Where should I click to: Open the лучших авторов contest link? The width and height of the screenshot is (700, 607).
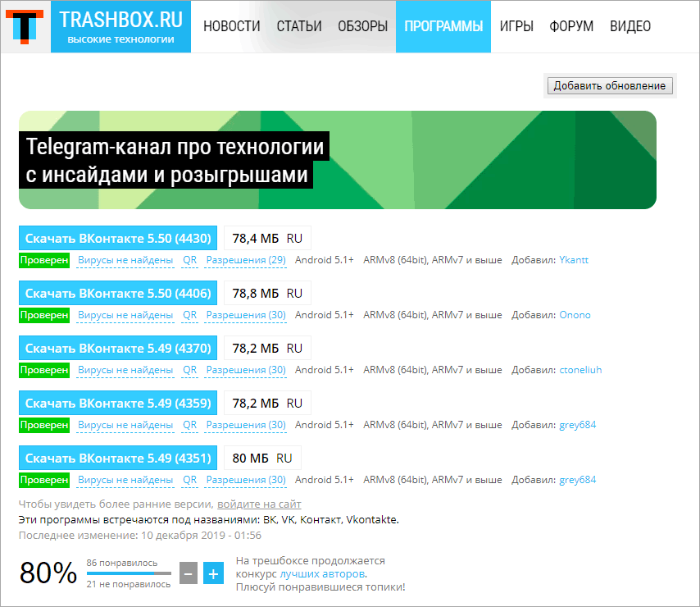point(322,573)
